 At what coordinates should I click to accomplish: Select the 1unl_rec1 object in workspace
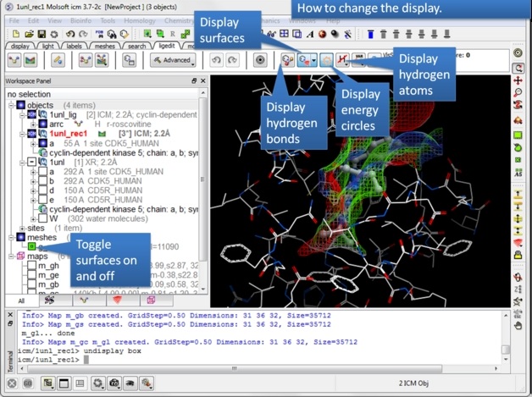69,134
